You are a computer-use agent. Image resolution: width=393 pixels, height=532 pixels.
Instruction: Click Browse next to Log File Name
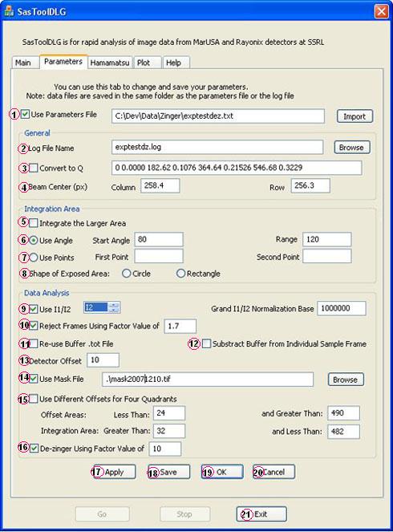click(351, 148)
